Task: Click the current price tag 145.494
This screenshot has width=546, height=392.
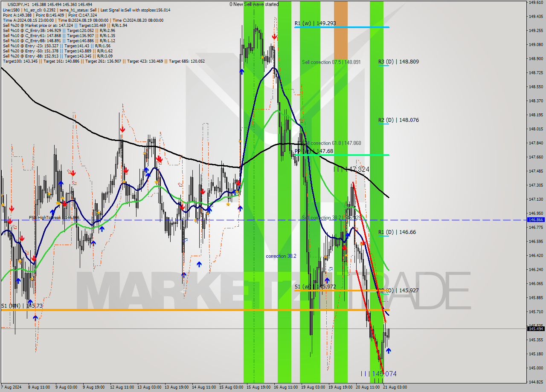Action: (x=536, y=329)
